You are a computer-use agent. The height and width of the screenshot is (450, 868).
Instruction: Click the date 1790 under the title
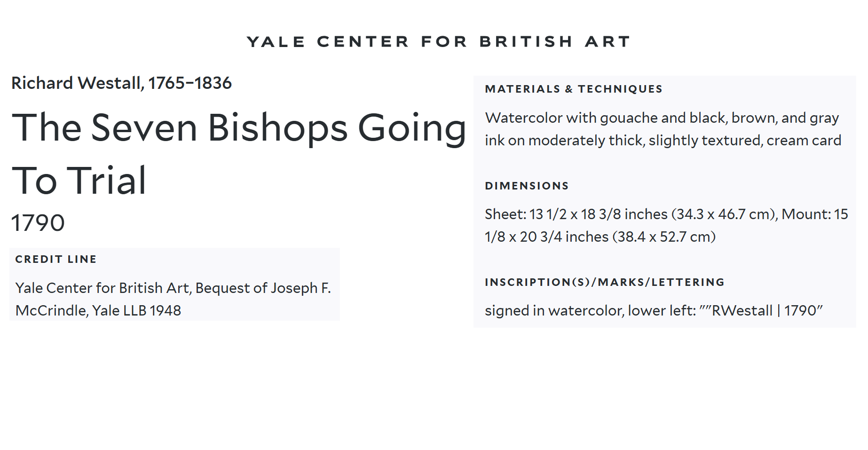pos(38,223)
